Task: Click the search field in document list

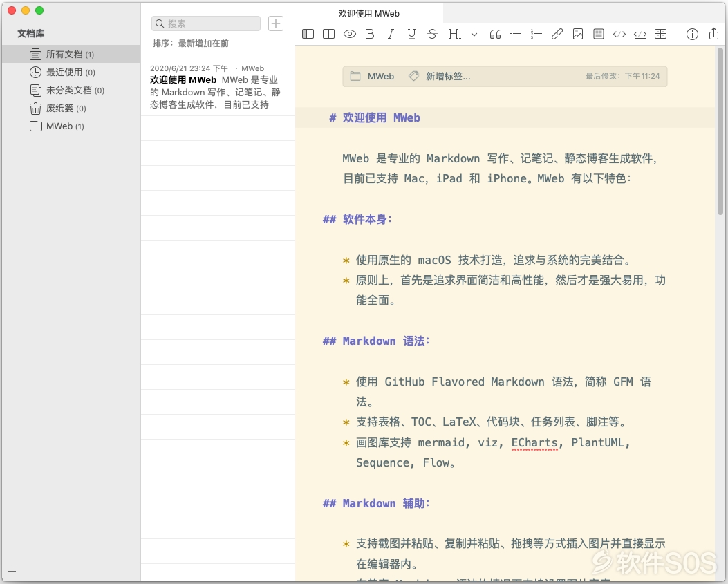Action: point(206,23)
